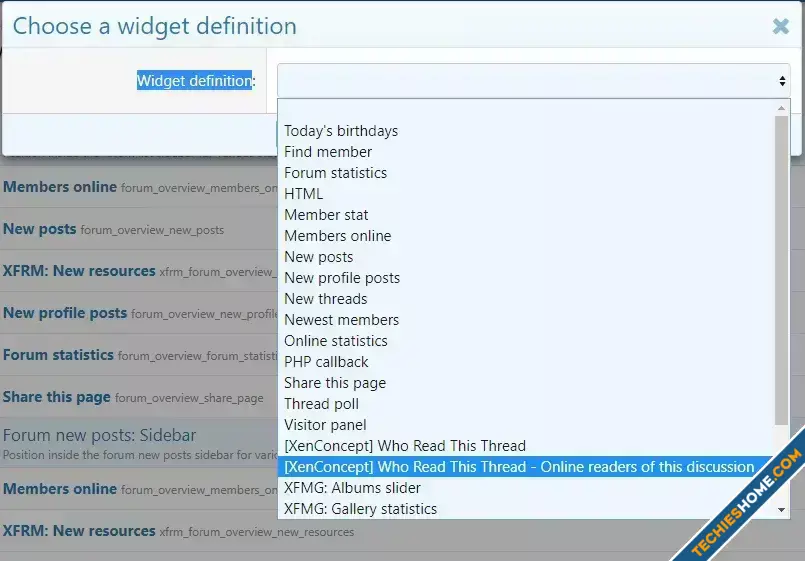The height and width of the screenshot is (561, 805).
Task: Select Forum statistics in the dropdown list
Action: (526, 173)
